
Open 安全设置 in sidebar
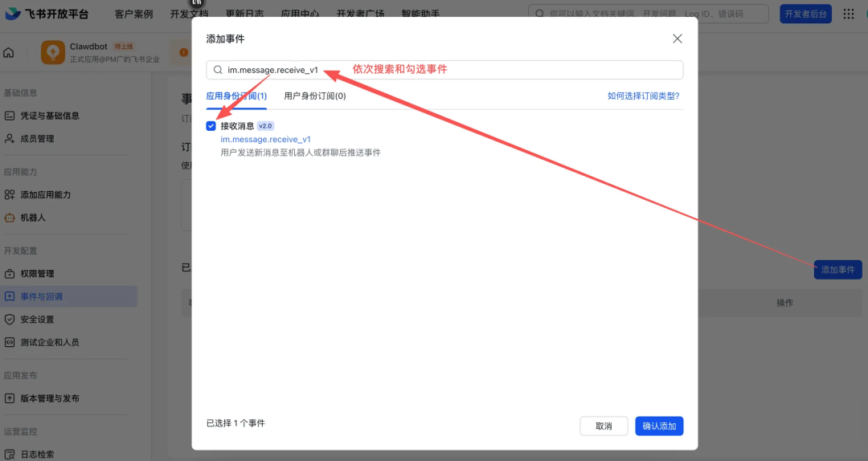pos(37,320)
